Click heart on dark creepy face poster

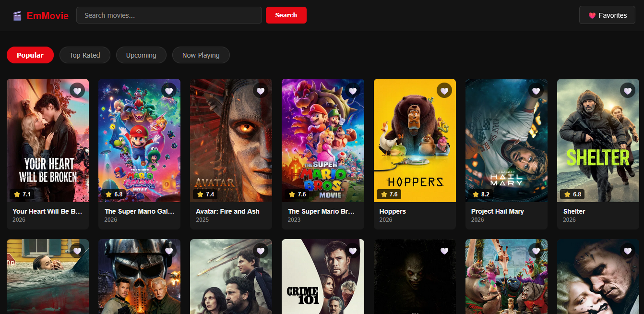(444, 251)
